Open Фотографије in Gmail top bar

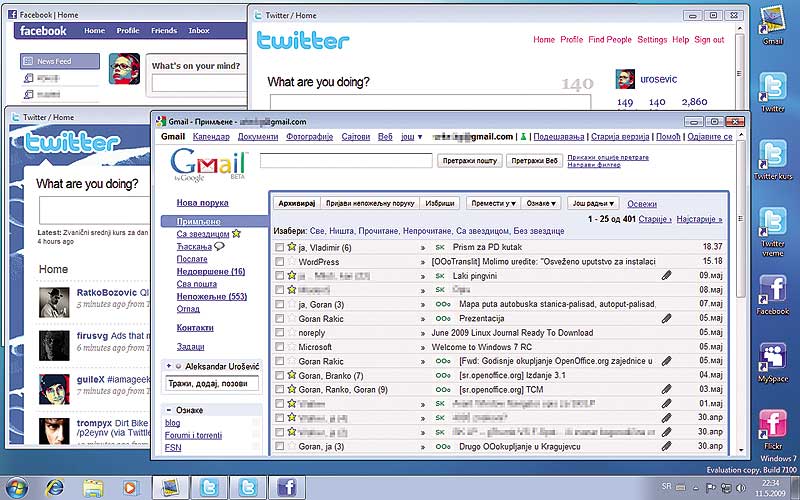[310, 137]
